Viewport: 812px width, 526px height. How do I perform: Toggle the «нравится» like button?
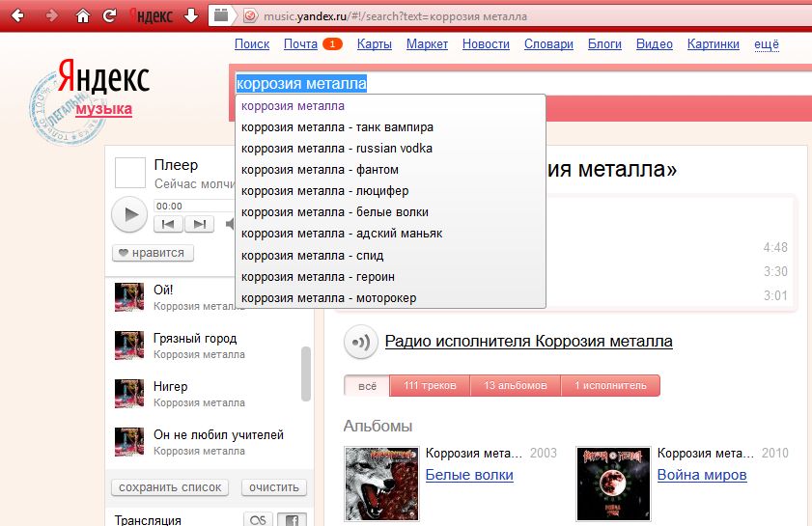tap(154, 253)
